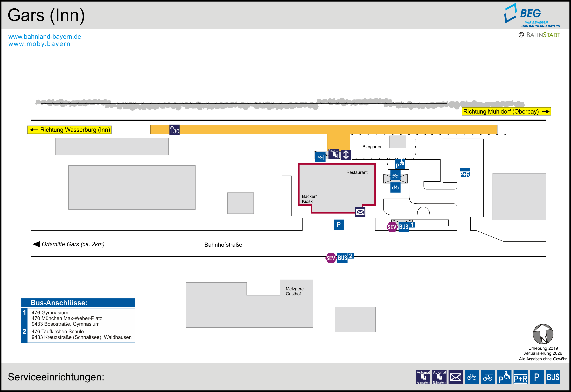Select the 476 Taufkirchen Schule entry

(57, 332)
